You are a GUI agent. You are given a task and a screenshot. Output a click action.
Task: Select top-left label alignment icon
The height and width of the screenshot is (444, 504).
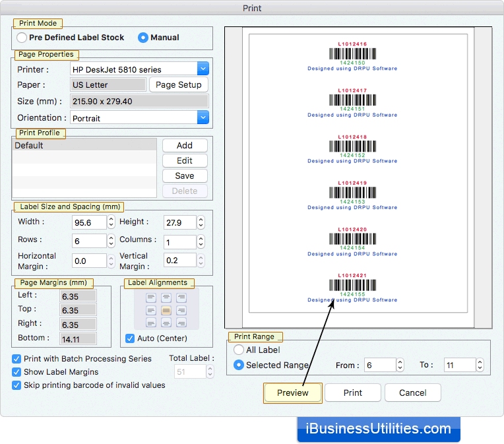pos(151,298)
